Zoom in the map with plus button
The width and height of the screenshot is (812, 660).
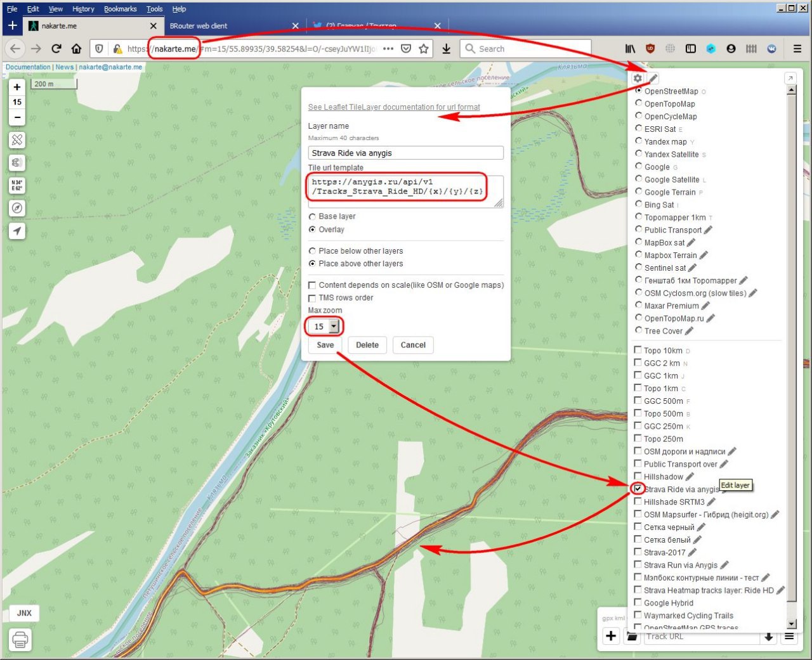coord(17,87)
